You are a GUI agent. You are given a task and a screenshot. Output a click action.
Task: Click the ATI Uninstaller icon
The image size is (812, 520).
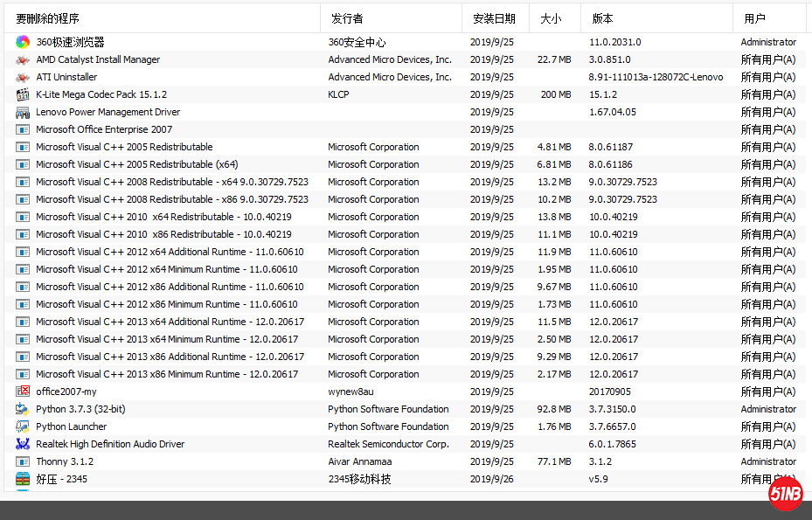click(x=23, y=77)
